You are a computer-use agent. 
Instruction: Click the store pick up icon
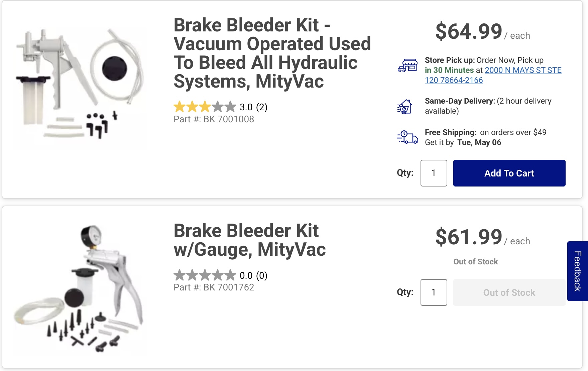(407, 66)
